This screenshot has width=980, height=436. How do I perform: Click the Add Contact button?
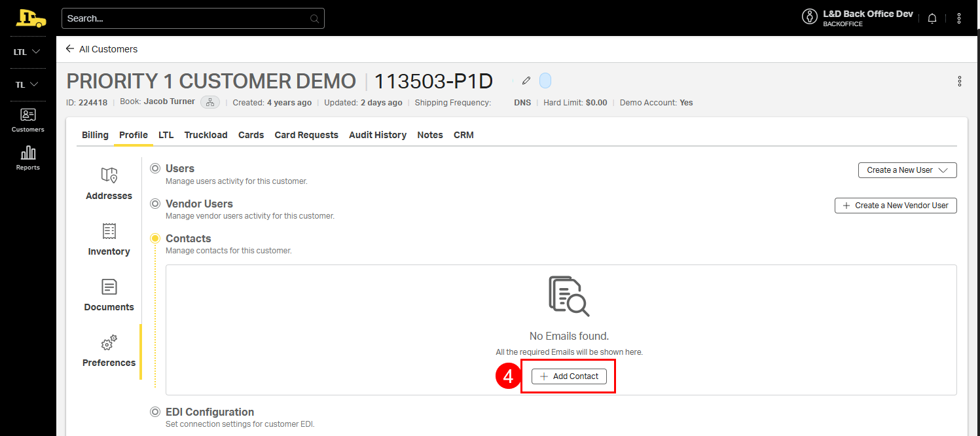coord(568,376)
